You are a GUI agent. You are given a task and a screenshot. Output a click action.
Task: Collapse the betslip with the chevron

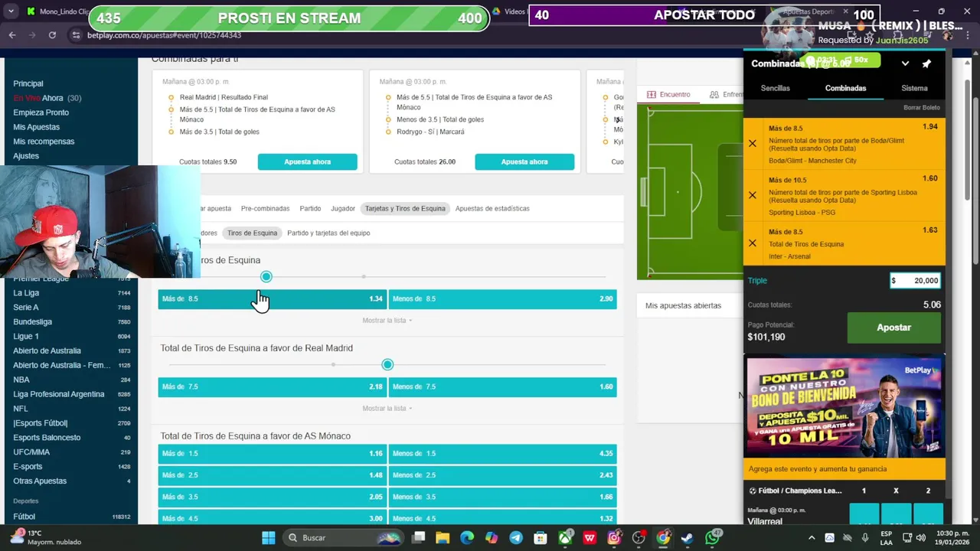click(905, 64)
